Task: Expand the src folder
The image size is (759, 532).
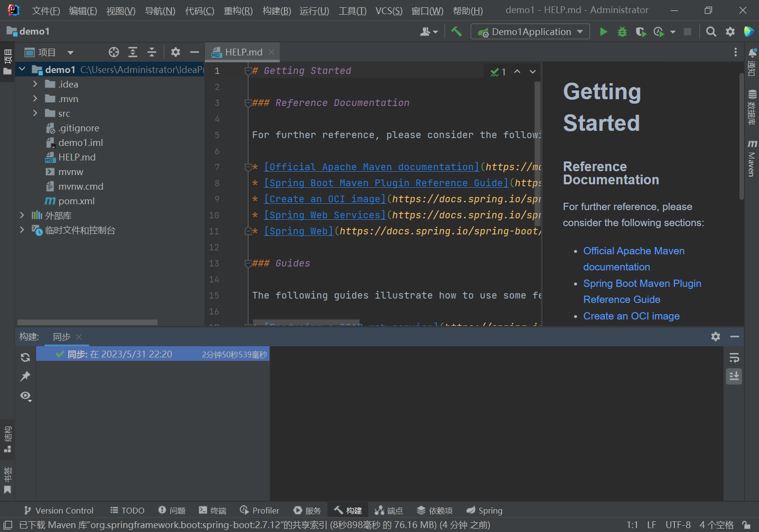Action: click(x=35, y=113)
